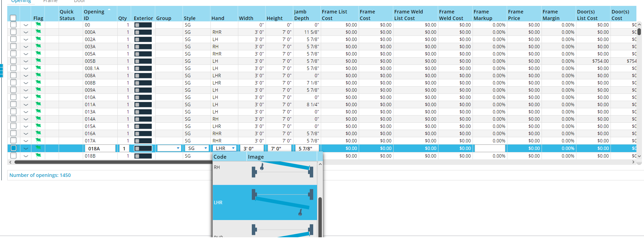Image resolution: width=644 pixels, height=249 pixels.
Task: Click the green flag in row 018B
Action: 38,156
